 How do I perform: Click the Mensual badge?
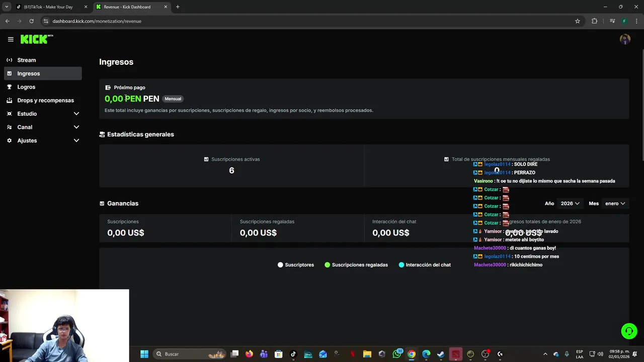(x=173, y=99)
